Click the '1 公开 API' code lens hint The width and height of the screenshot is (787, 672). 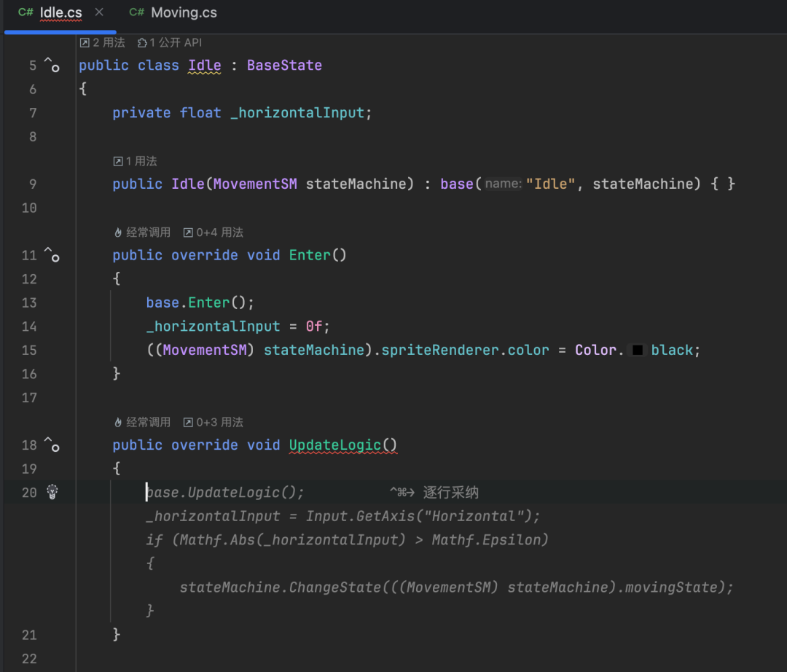click(x=170, y=43)
